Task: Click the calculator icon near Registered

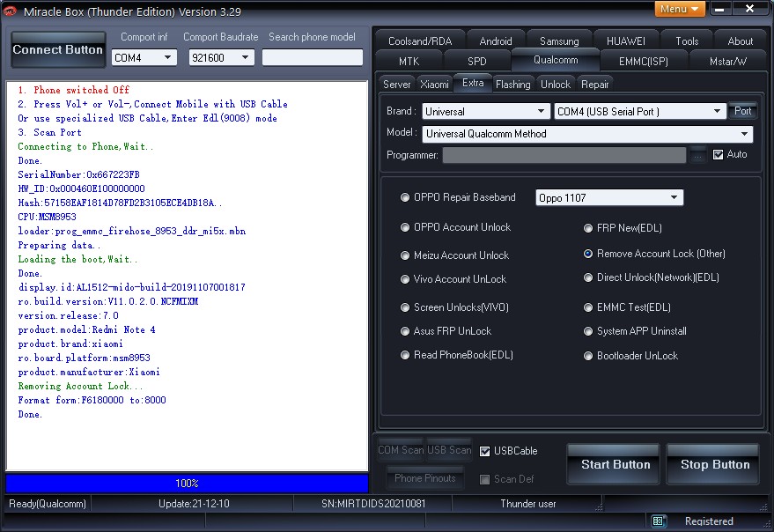Action: (658, 521)
